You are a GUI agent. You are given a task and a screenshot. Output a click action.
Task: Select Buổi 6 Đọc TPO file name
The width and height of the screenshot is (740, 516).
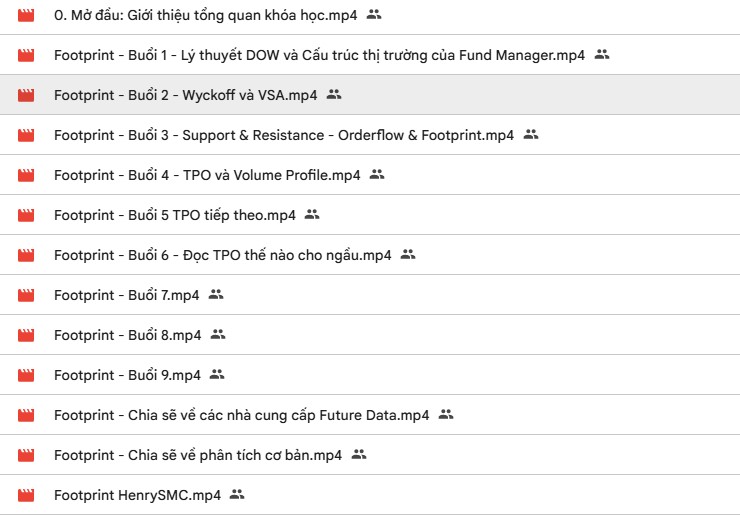tap(222, 255)
